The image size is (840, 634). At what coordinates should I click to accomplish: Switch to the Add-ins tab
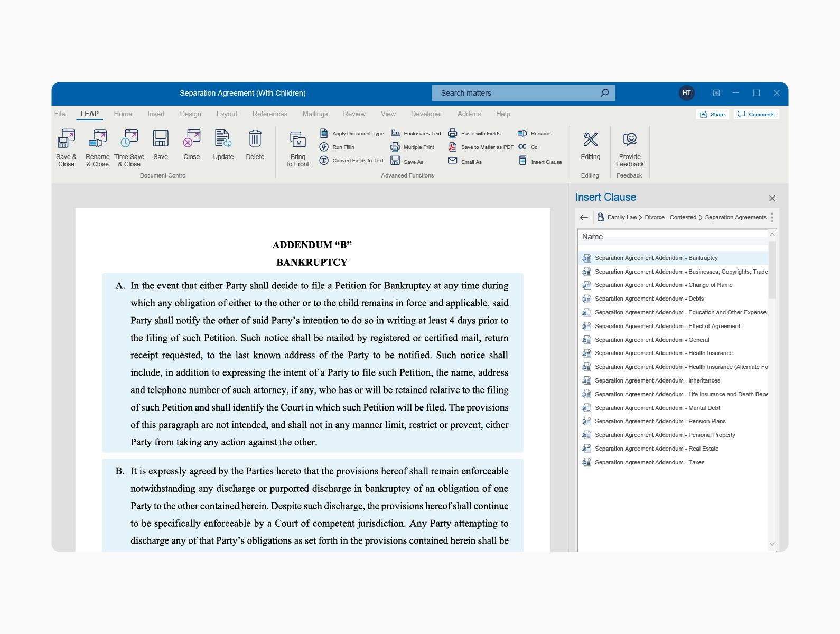[469, 114]
